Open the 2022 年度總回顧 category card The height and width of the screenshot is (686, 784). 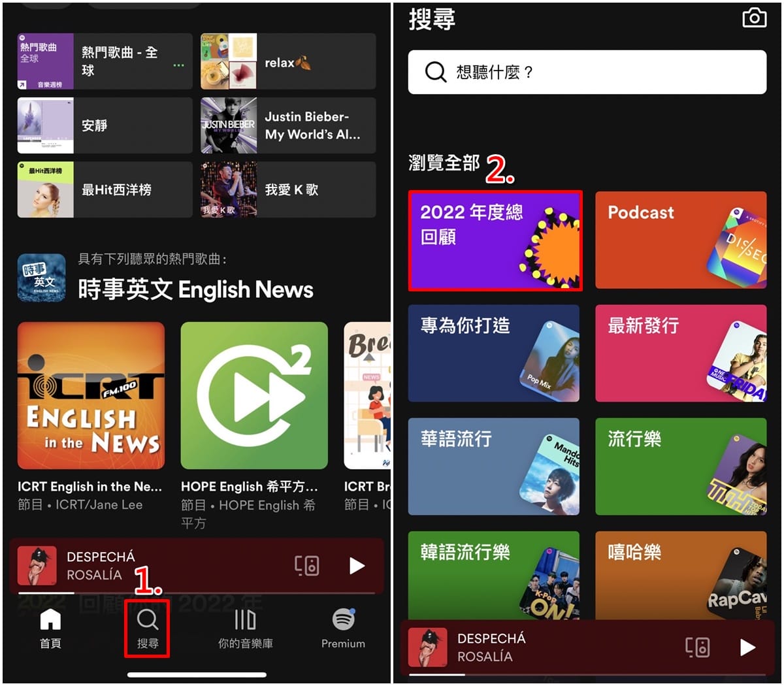pos(495,241)
